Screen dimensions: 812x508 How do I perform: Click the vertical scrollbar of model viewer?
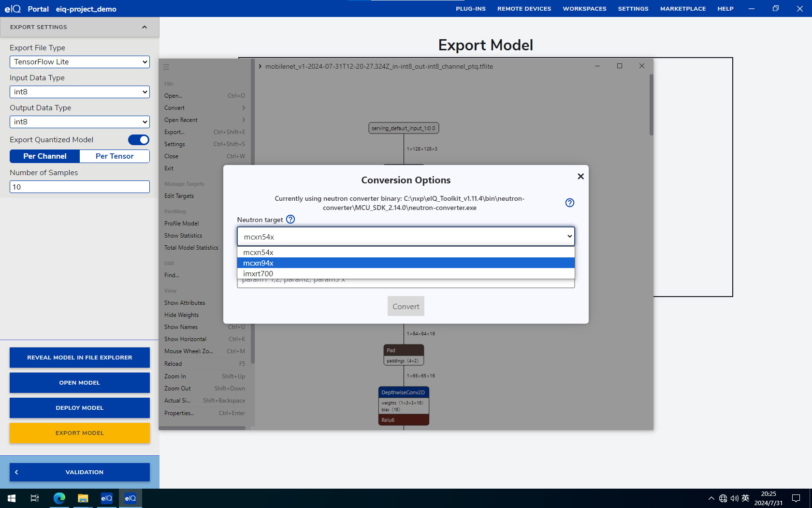(x=651, y=105)
